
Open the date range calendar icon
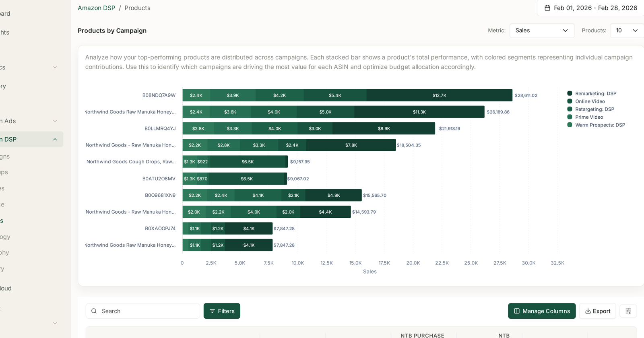coord(547,8)
